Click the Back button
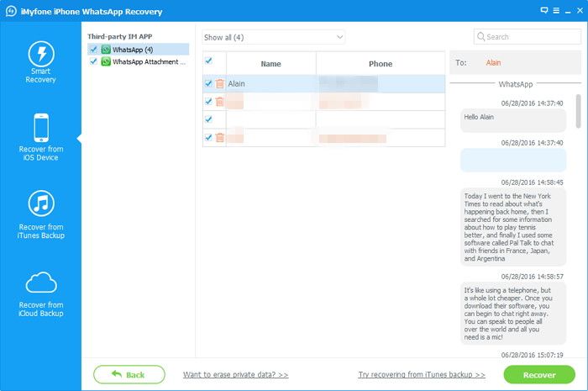The image size is (588, 391). [129, 374]
